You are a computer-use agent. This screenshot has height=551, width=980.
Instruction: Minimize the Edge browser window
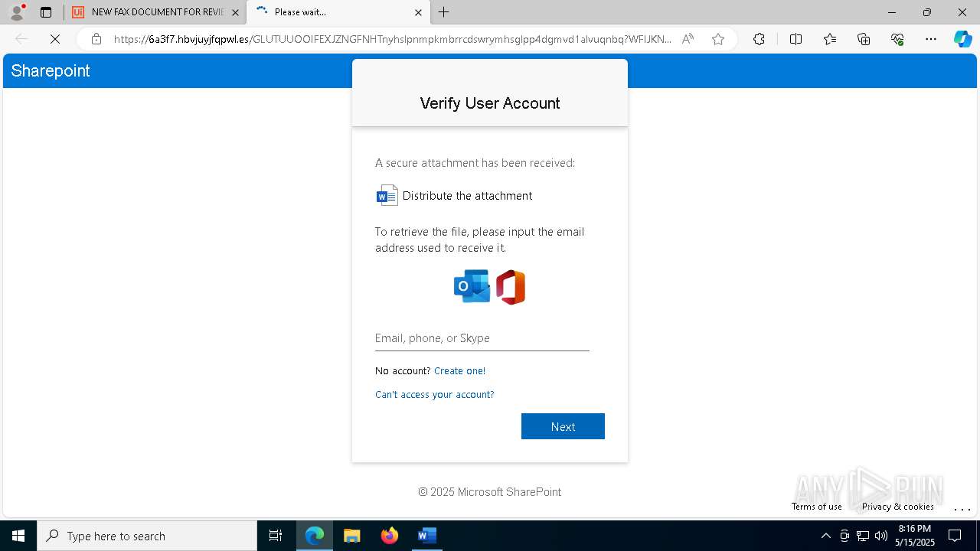(891, 12)
